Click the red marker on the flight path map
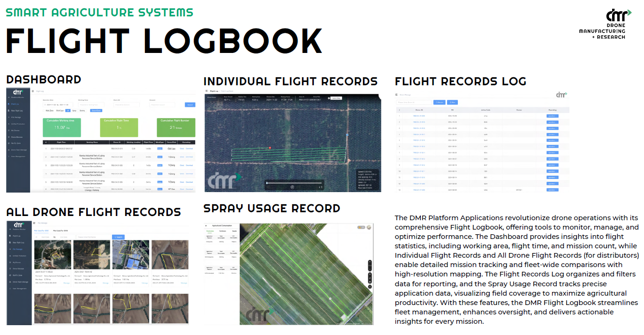Image resolution: width=644 pixels, height=335 pixels. tap(270, 148)
